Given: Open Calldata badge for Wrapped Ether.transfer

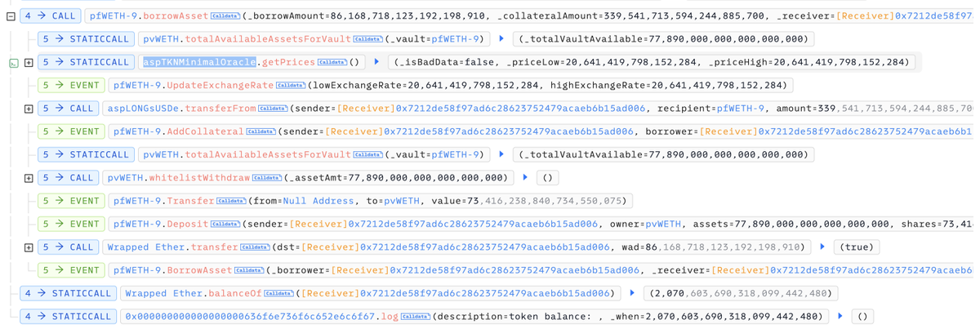Looking at the screenshot, I should click(x=255, y=247).
